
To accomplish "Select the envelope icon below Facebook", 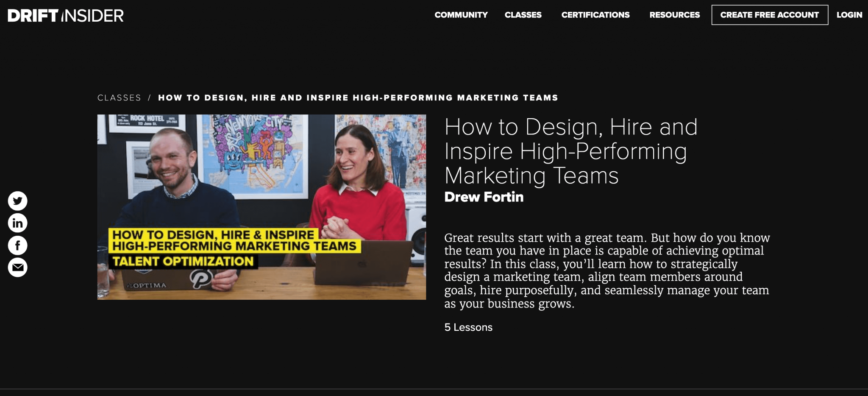I will point(17,267).
